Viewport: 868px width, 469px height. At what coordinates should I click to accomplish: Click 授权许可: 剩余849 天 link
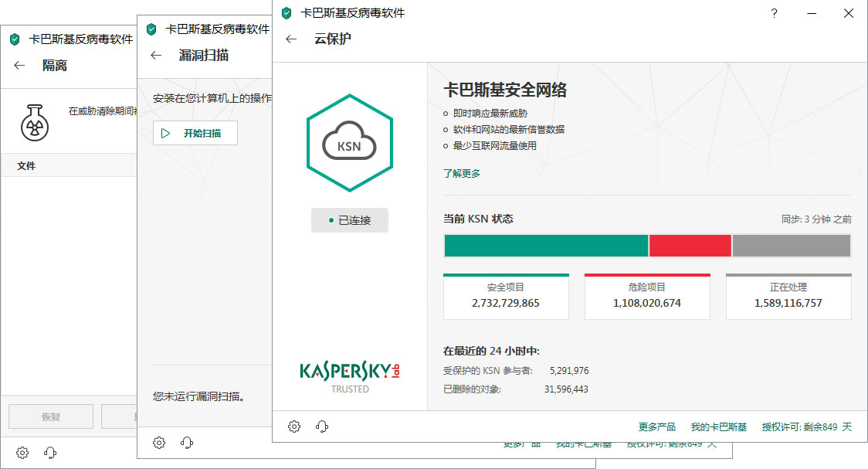[806, 427]
